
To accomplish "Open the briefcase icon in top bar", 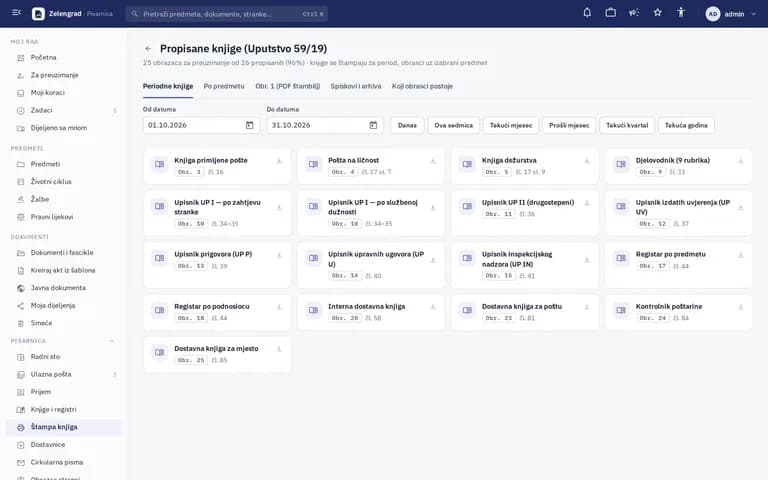I will 610,13.
